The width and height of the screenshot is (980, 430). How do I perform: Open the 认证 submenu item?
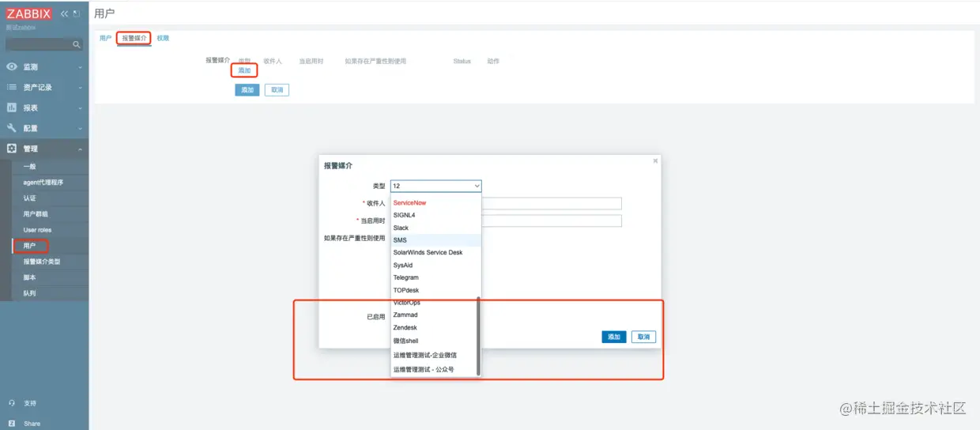pyautogui.click(x=29, y=198)
